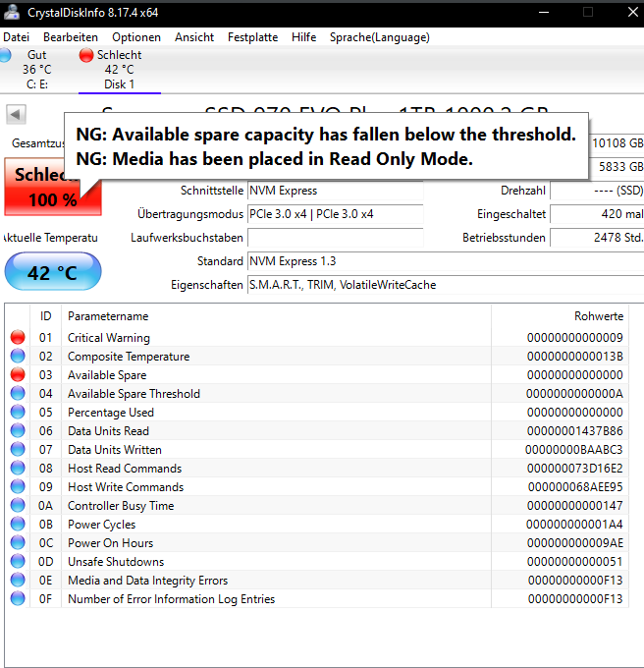Click the blue status dot for Power Cycles

pos(18,524)
